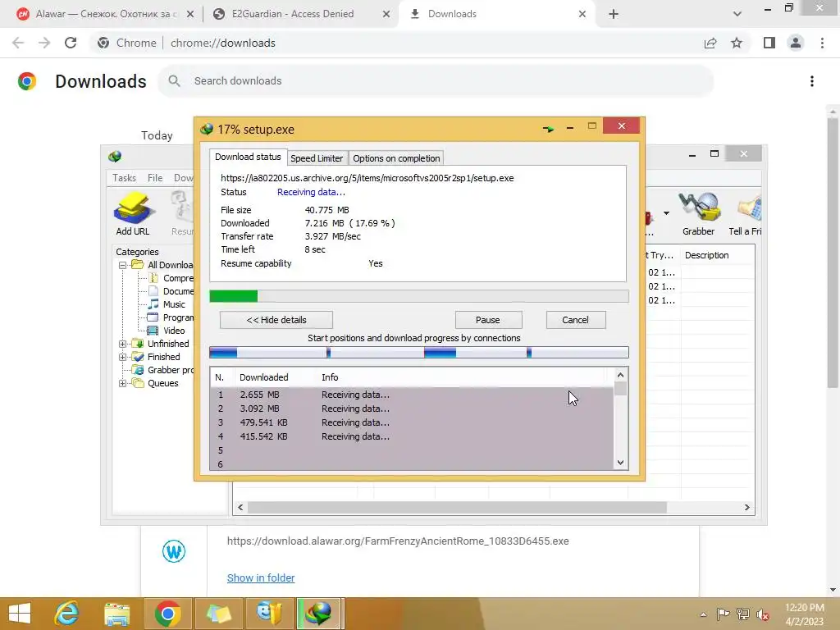Click the muted volume tray icon
Screen dimensions: 840x630
(763, 614)
